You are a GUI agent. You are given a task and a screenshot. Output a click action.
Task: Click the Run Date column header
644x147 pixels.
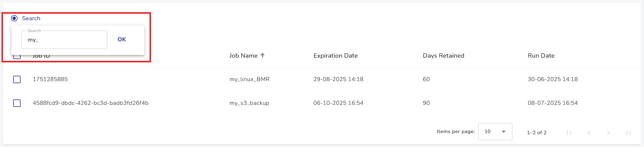pyautogui.click(x=541, y=56)
